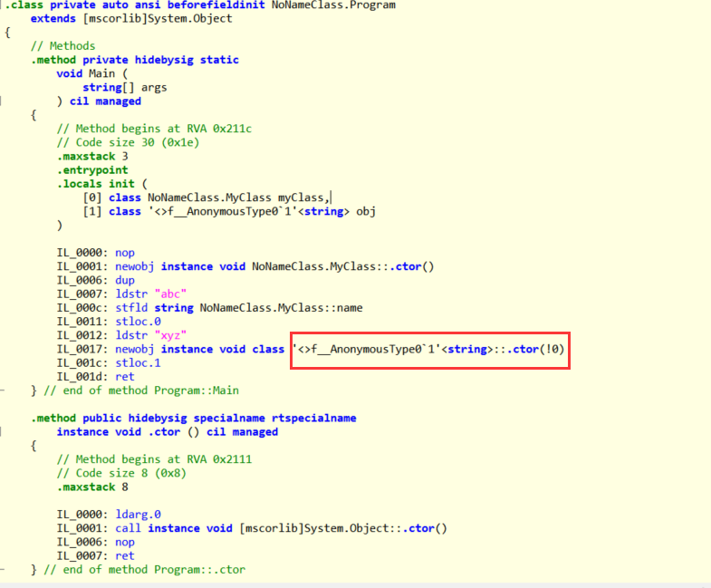Click the 'extends [mscorlib]System.Object' line

point(131,19)
